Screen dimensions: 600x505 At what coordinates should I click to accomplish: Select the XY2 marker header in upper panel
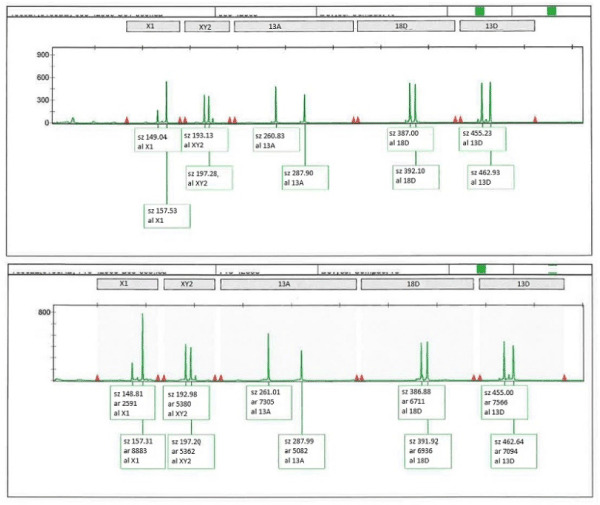tap(207, 27)
